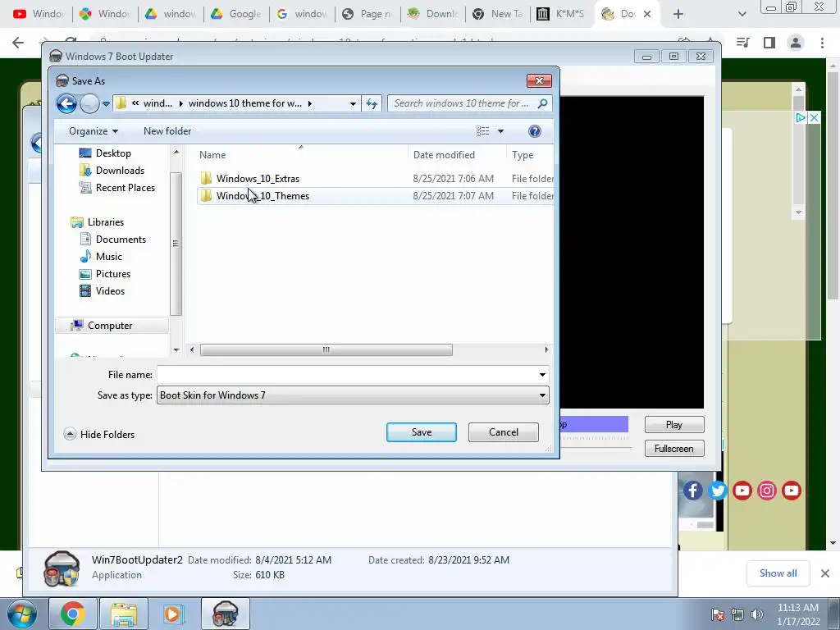Click the Refresh button beside address bar
Viewport: 840px width, 630px height.
click(372, 103)
